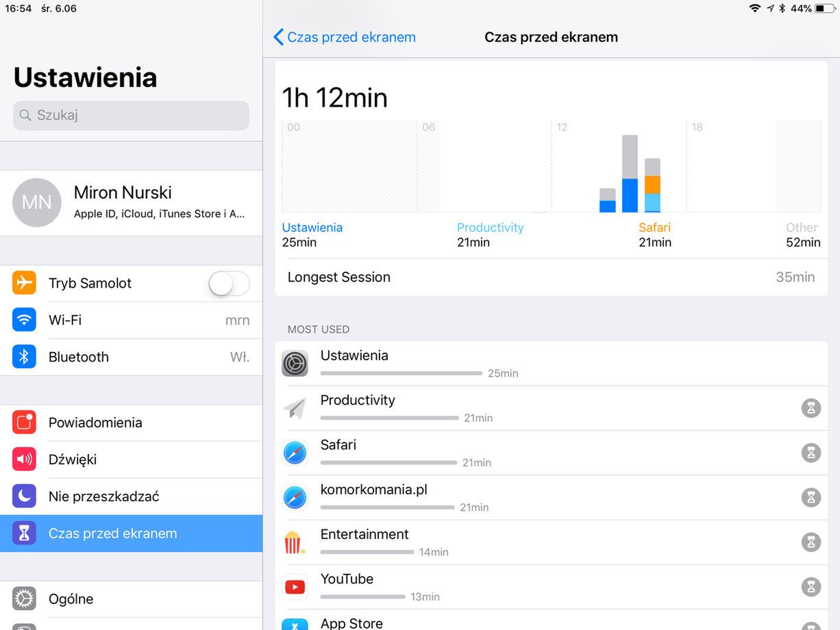Click the Entertainment popcorn icon
This screenshot has height=630, width=840.
(x=295, y=542)
